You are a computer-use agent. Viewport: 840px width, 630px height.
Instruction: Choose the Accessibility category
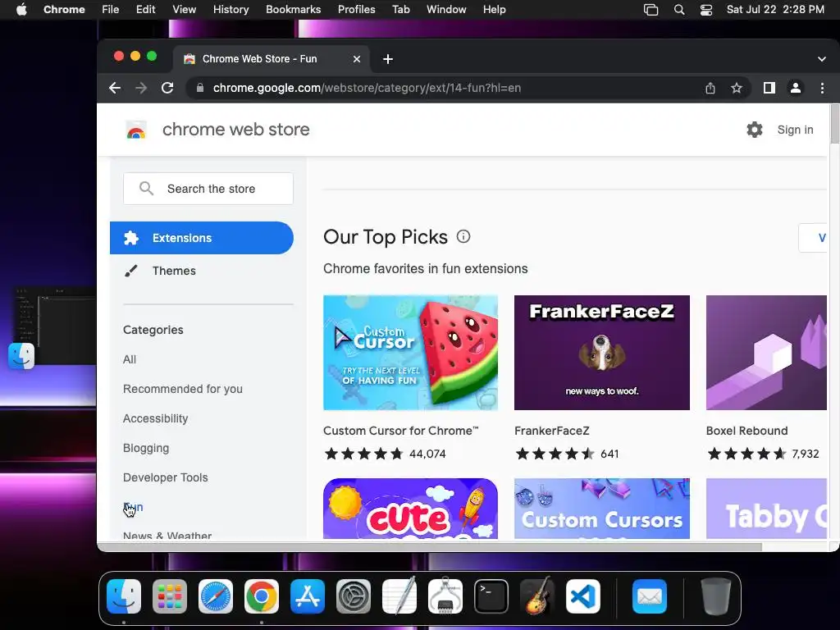click(x=155, y=418)
